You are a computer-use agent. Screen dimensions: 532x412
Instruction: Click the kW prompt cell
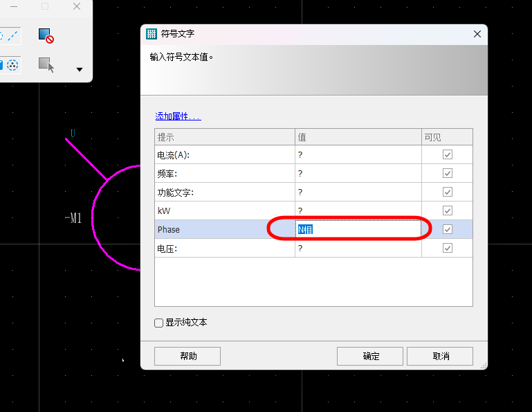(225, 211)
